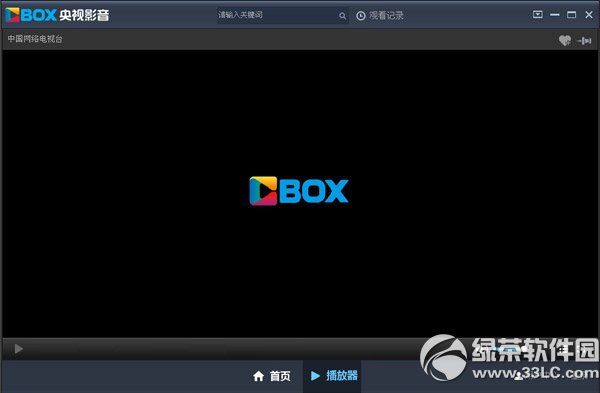Click the magnifier search icon
The height and width of the screenshot is (393, 600).
pyautogui.click(x=342, y=16)
